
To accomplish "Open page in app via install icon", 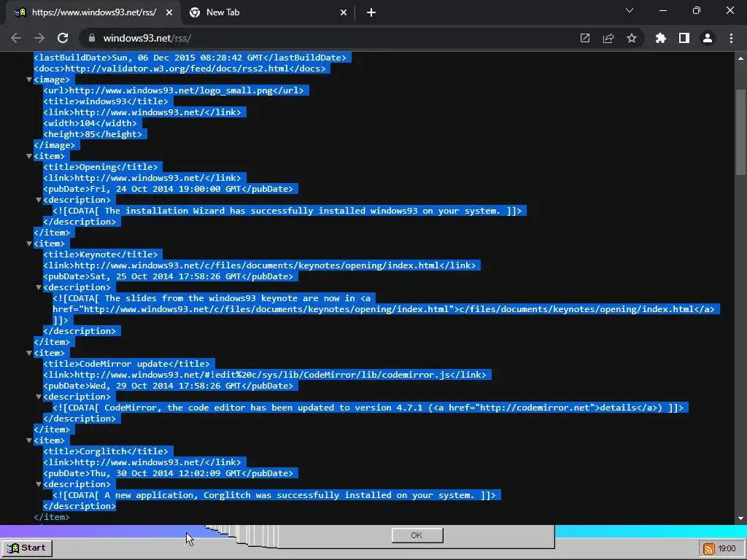I will [584, 38].
